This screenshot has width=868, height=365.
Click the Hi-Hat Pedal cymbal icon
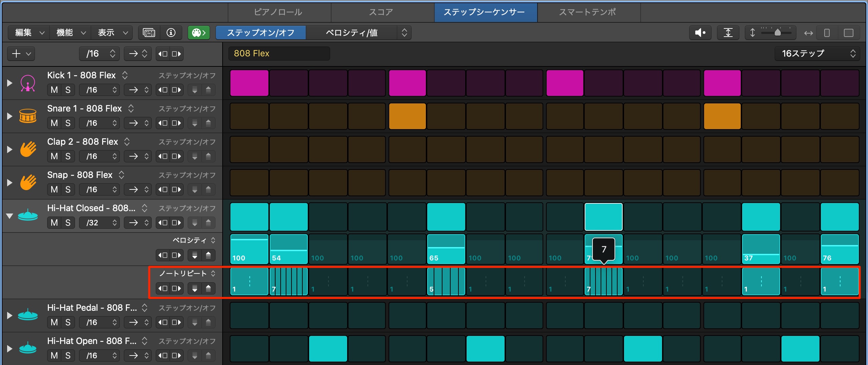pos(28,315)
